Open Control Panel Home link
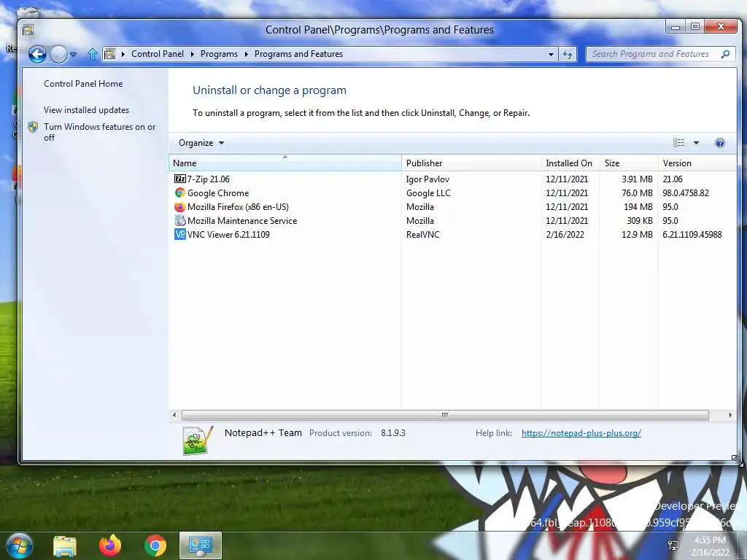Screen dimensions: 747x560 click(83, 84)
